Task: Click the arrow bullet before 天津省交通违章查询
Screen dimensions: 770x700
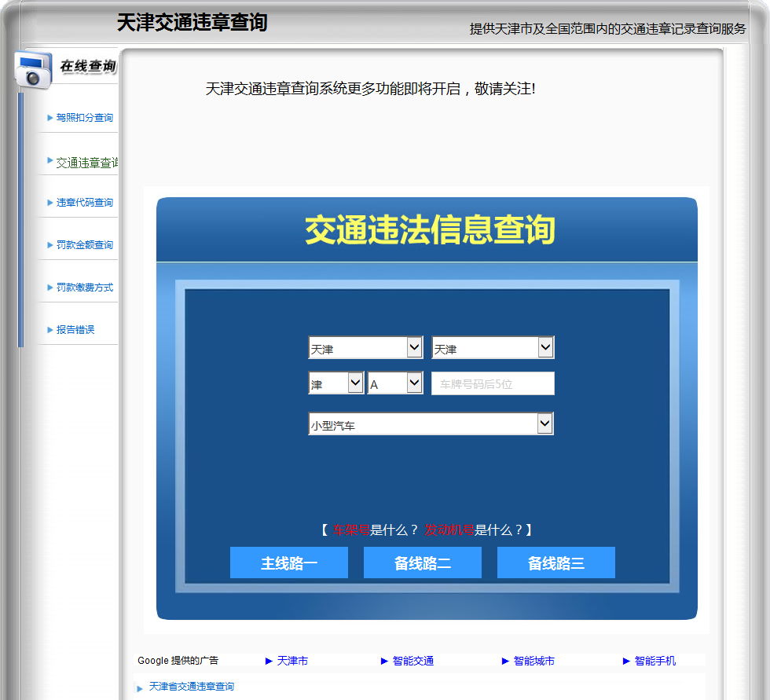Action: 140,689
